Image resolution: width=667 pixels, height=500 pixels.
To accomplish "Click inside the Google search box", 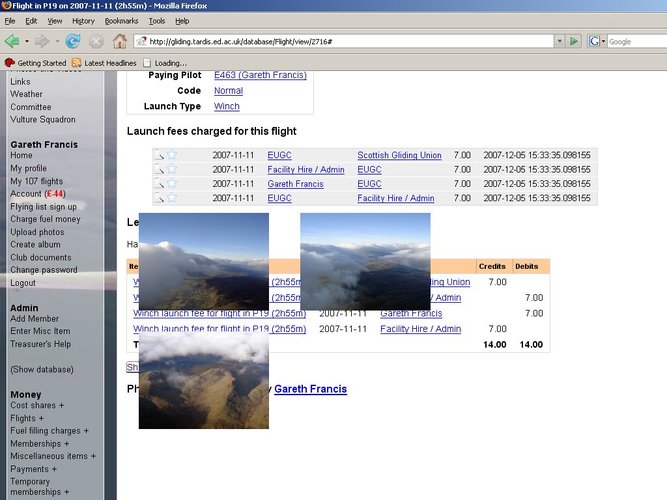I will 633,41.
